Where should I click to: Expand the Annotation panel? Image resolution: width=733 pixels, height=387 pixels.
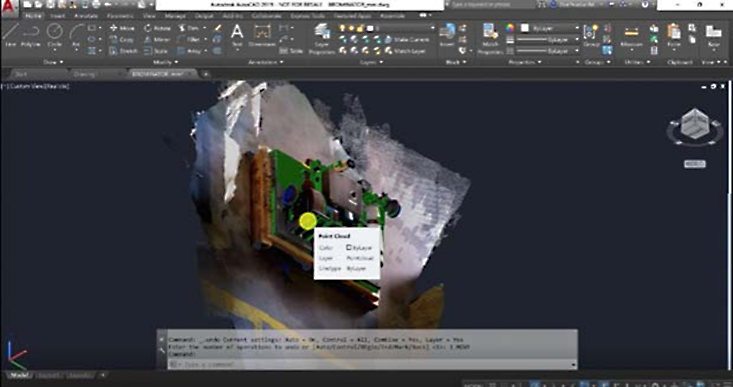[266, 62]
